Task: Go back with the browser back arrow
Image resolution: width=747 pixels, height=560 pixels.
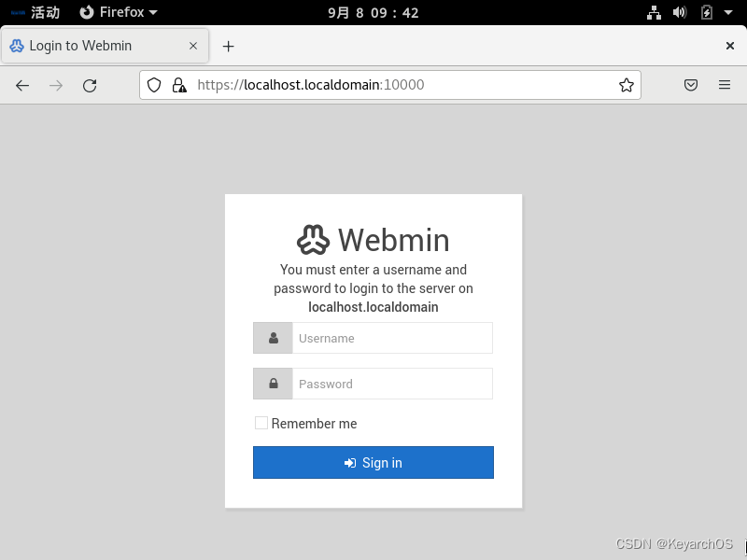Action: coord(22,85)
